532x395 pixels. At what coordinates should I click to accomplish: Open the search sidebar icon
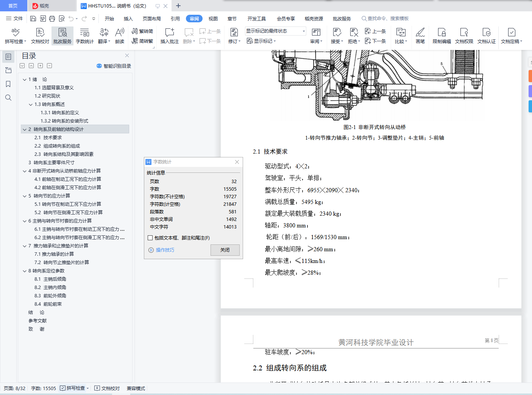coord(8,98)
